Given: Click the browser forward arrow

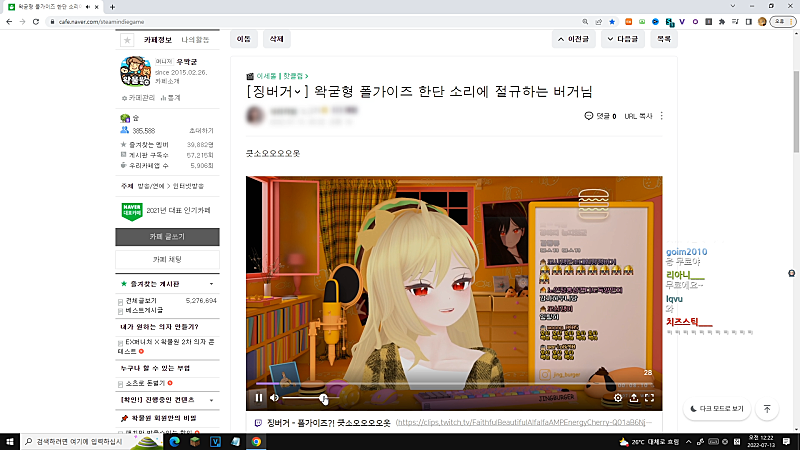Looking at the screenshot, I should coord(22,22).
